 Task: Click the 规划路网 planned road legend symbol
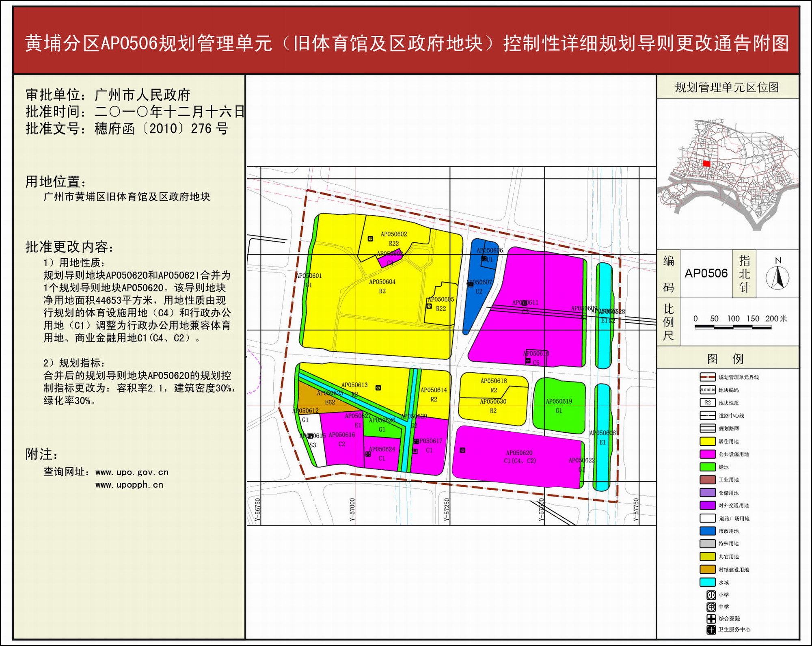coord(707,428)
